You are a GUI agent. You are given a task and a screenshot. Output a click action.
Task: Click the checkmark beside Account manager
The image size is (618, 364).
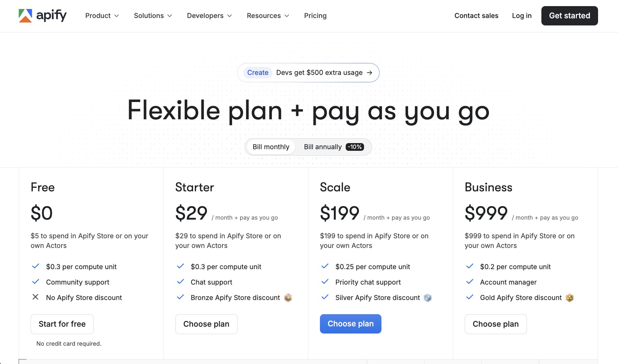click(470, 281)
